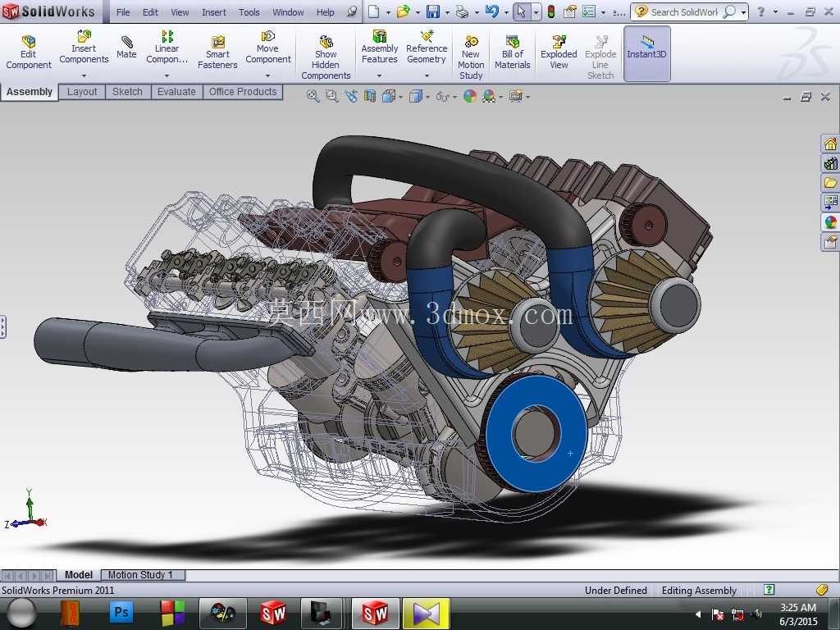Open the Help menu
The height and width of the screenshot is (630, 840).
point(325,11)
